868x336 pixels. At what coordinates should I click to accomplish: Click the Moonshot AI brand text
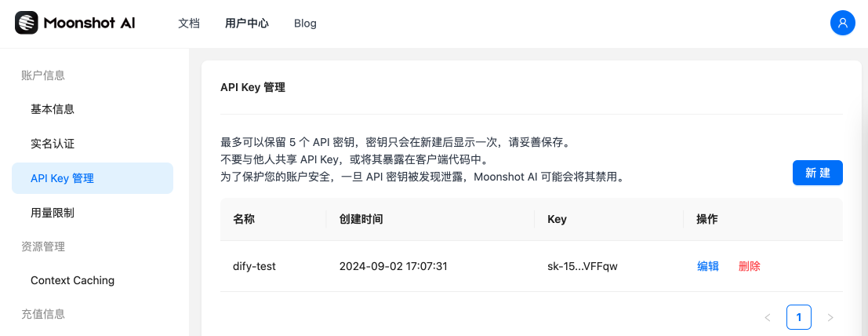[x=89, y=23]
